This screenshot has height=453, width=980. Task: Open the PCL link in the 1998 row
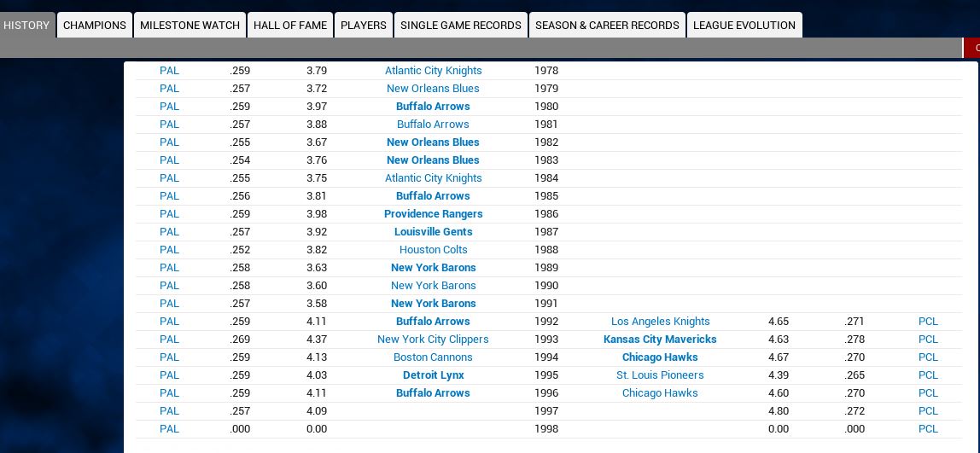[x=928, y=429]
